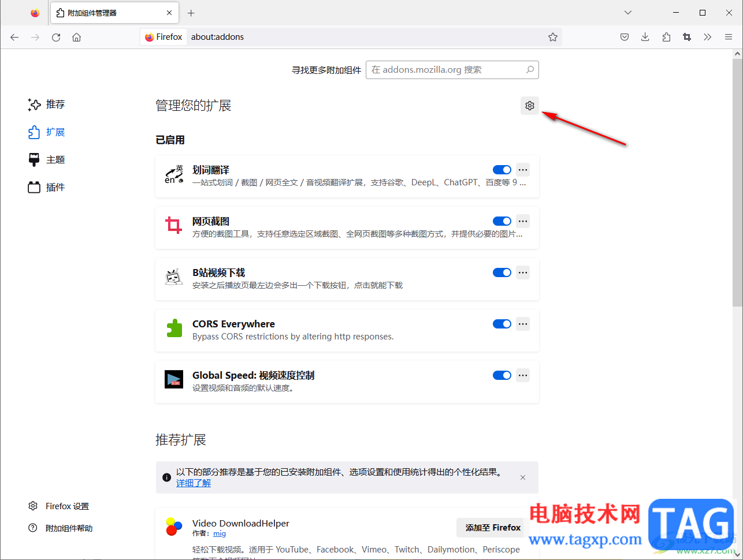Screen dimensions: 743x560
Task: Click the CORS Everywhere puzzle icon
Action: 174,328
